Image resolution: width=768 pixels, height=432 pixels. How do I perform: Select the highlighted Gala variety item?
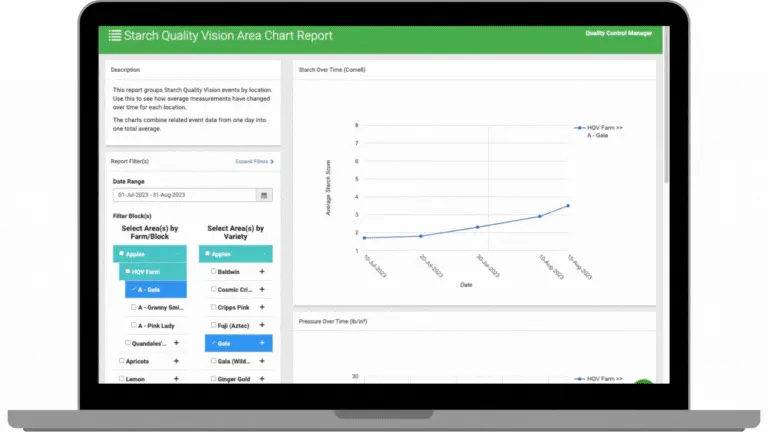coord(239,343)
